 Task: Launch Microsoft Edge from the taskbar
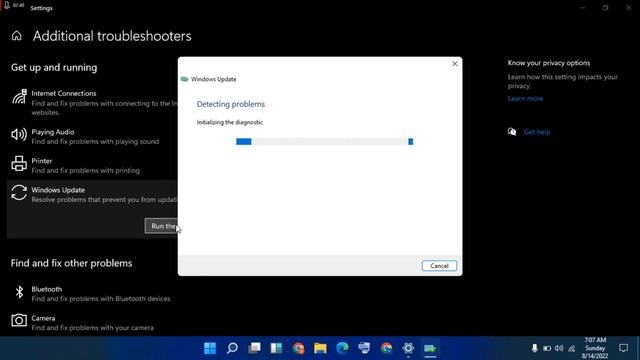click(x=342, y=348)
